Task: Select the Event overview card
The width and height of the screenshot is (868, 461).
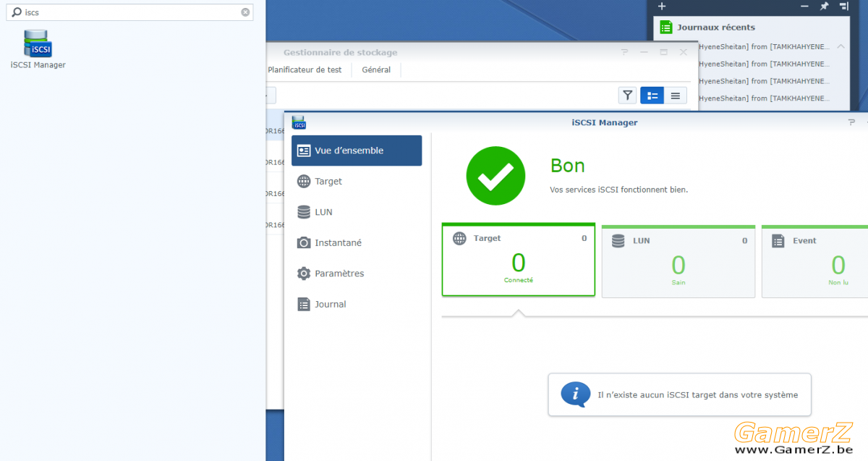Action: coord(814,261)
